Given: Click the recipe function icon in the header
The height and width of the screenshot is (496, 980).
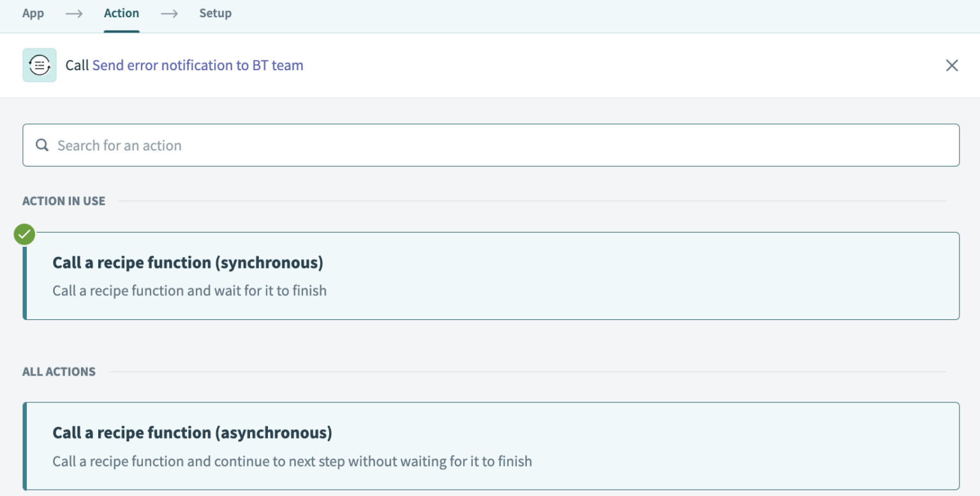Looking at the screenshot, I should pyautogui.click(x=39, y=65).
